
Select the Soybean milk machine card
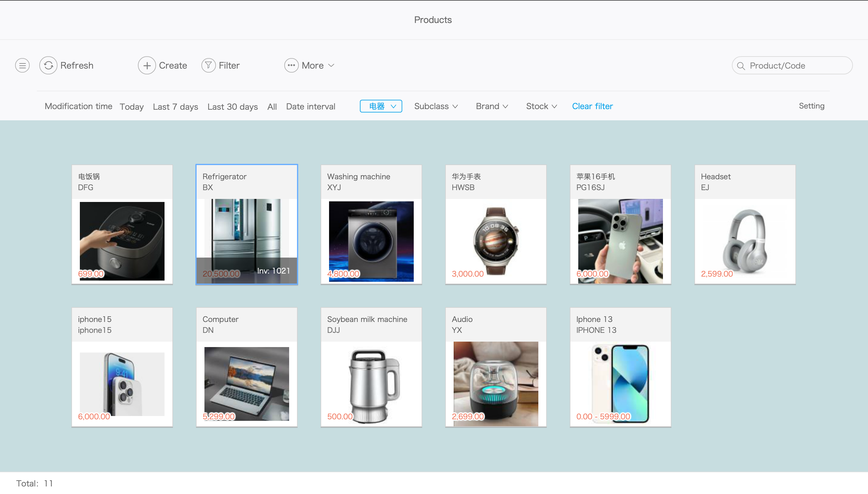[x=371, y=367]
